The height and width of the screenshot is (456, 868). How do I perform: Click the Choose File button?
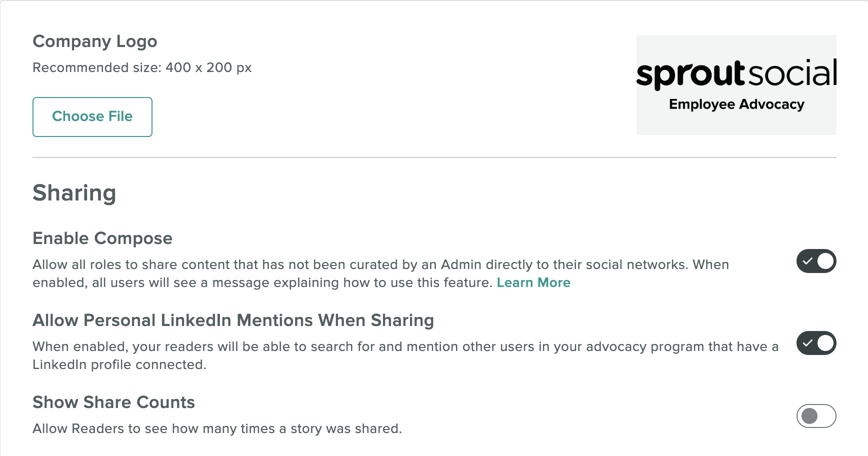pyautogui.click(x=92, y=117)
